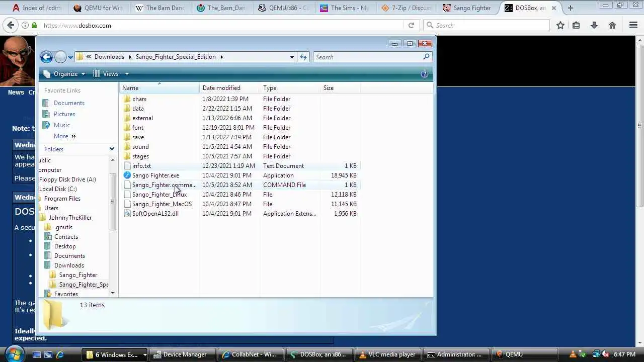This screenshot has width=644, height=362.
Task: Click the browser bookmark star icon
Action: pyautogui.click(x=560, y=25)
